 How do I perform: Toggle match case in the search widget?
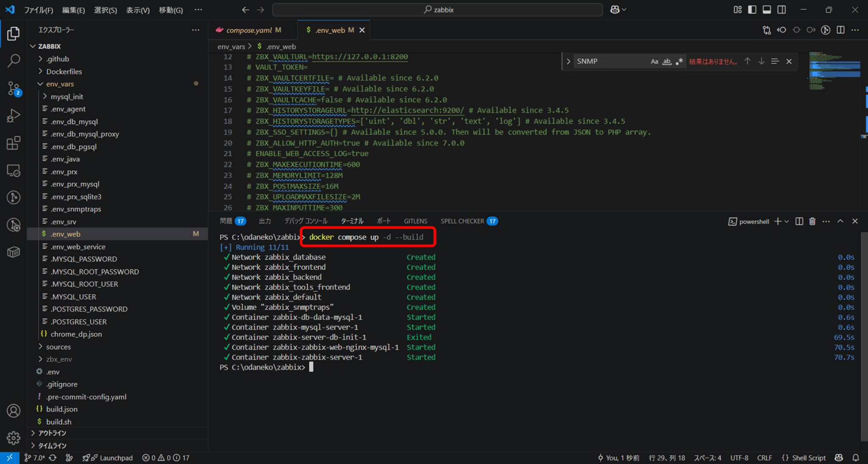pyautogui.click(x=654, y=61)
